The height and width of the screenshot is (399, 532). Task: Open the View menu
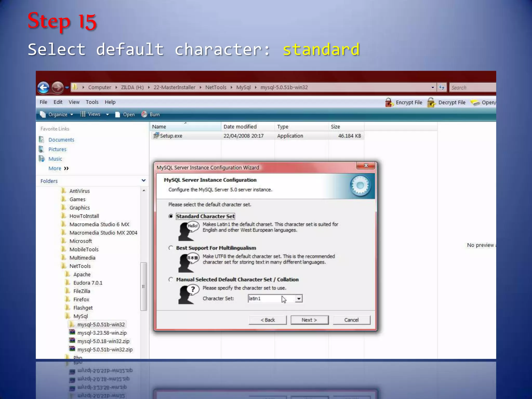tap(74, 102)
